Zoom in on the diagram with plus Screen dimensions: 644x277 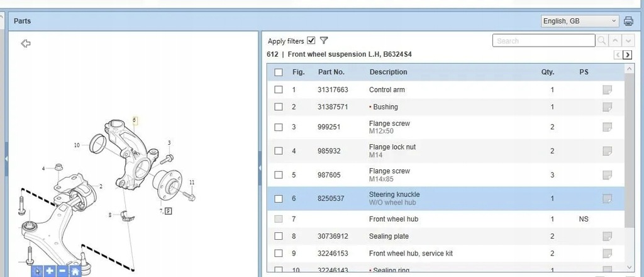click(50, 271)
